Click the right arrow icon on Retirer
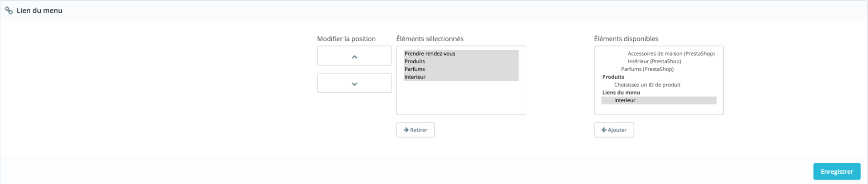 point(406,130)
